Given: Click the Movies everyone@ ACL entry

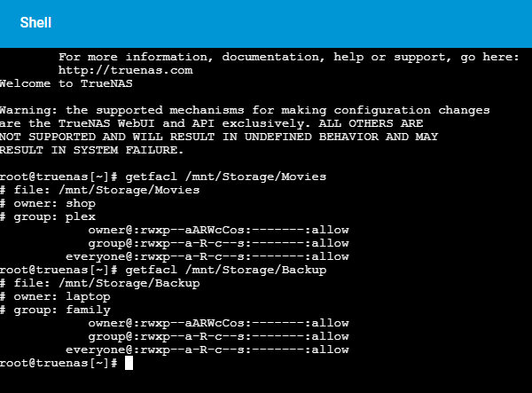Looking at the screenshot, I should (207, 257).
